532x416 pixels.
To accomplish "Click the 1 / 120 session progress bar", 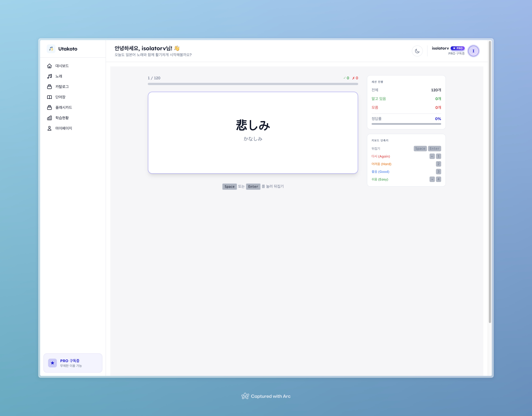I will click(x=253, y=84).
